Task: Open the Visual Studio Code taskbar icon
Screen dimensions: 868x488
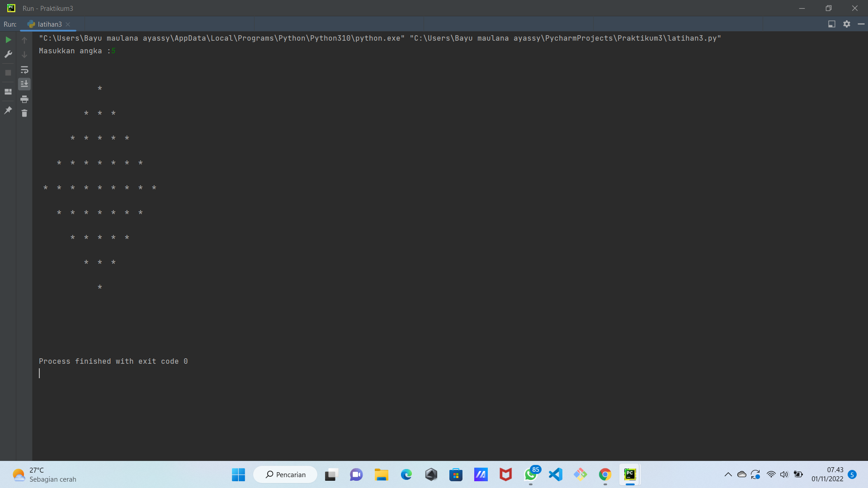Action: (555, 474)
